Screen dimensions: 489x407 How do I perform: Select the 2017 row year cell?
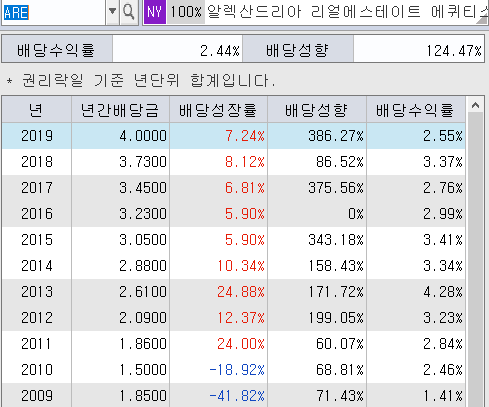click(x=37, y=188)
